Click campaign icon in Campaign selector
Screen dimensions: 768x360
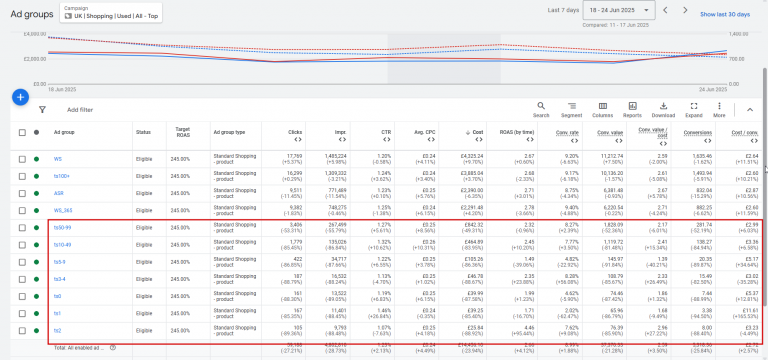point(68,16)
